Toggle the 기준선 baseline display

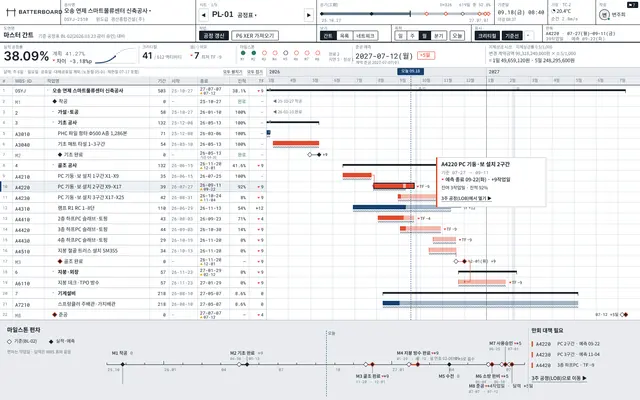(512, 36)
